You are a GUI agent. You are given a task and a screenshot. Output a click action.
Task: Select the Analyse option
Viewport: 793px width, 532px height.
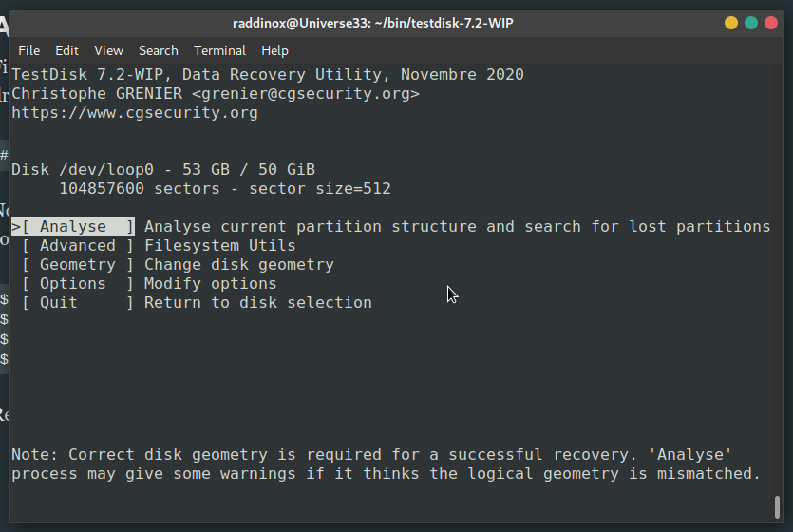point(73,226)
